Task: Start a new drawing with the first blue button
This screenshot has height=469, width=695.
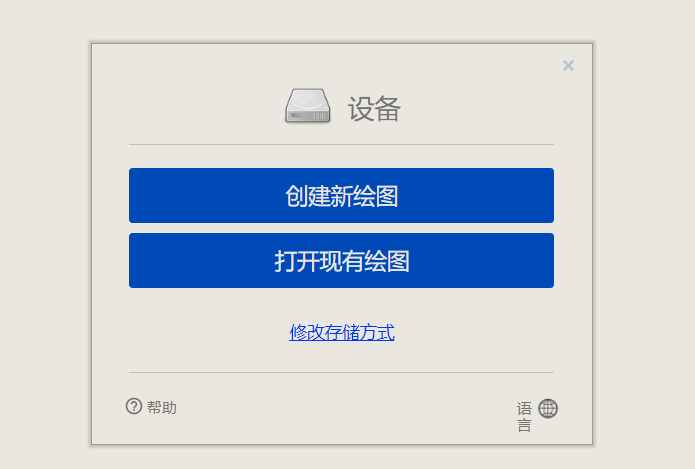Action: 341,195
